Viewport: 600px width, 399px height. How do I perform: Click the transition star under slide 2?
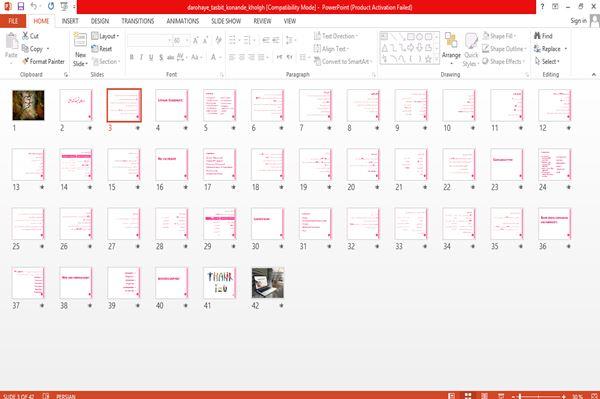click(90, 128)
